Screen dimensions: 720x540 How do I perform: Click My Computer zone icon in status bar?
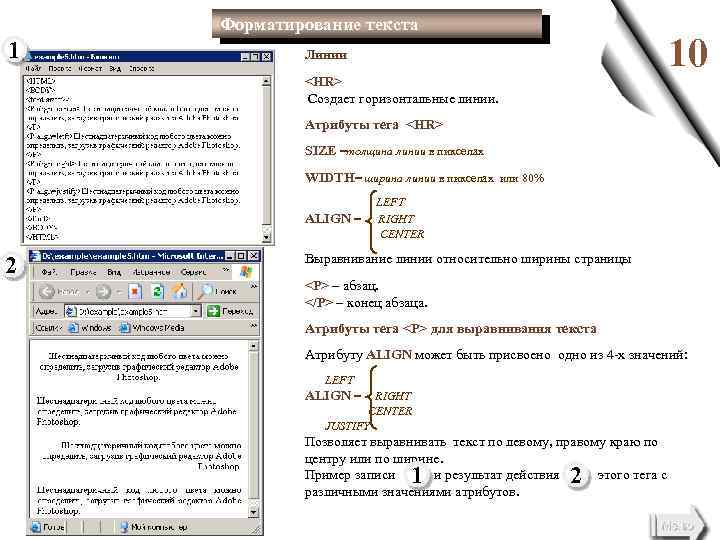124,527
